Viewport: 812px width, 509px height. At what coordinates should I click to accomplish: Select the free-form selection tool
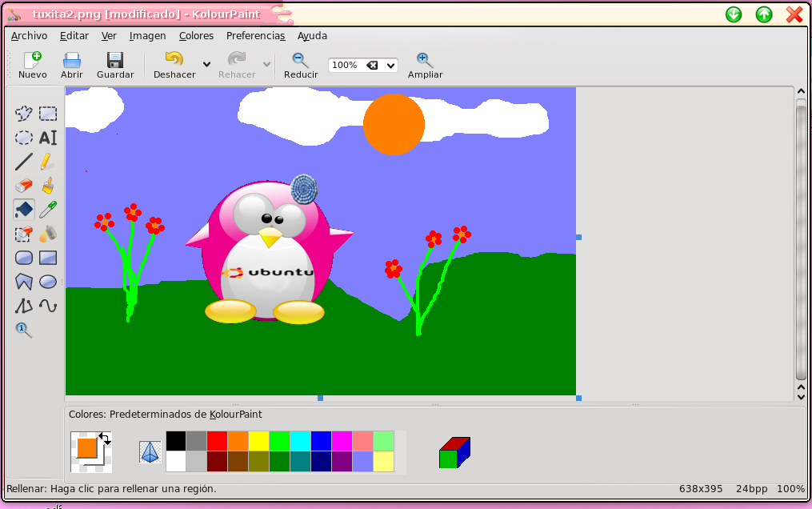pos(24,114)
